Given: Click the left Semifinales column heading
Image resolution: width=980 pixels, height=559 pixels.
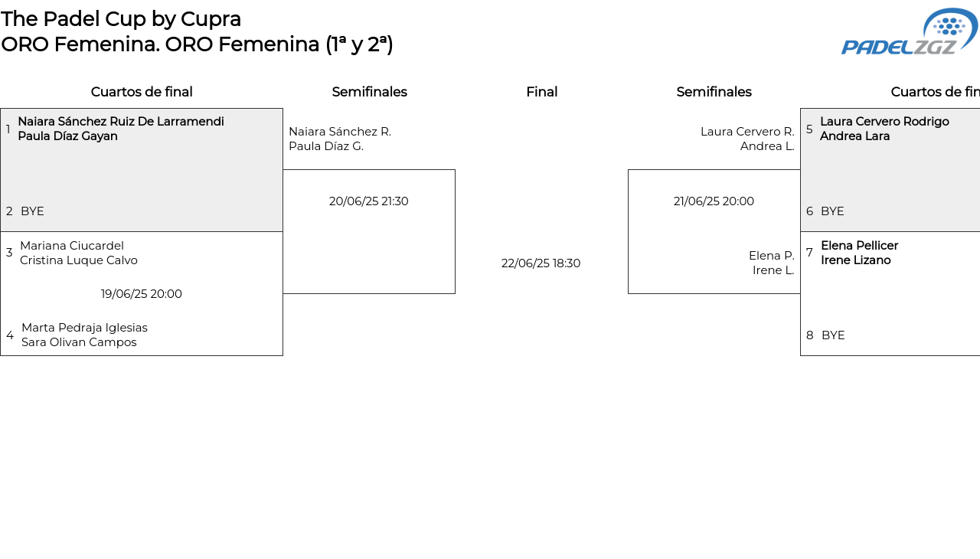Looking at the screenshot, I should [369, 92].
